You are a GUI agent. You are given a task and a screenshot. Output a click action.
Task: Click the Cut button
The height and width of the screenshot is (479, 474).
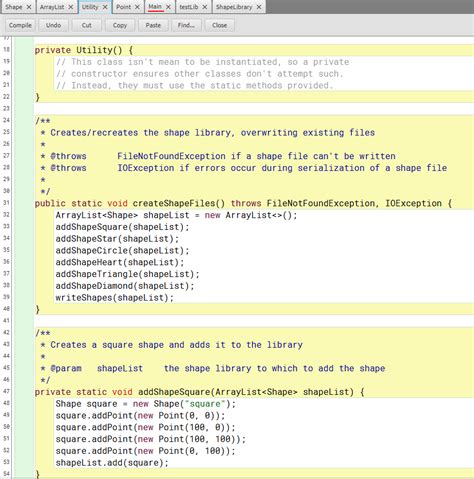click(87, 25)
